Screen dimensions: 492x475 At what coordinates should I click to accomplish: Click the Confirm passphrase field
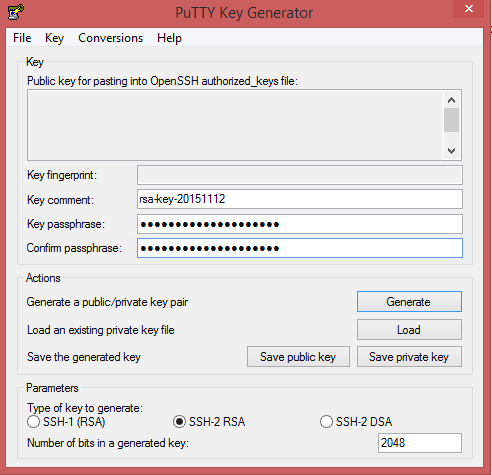coord(300,248)
